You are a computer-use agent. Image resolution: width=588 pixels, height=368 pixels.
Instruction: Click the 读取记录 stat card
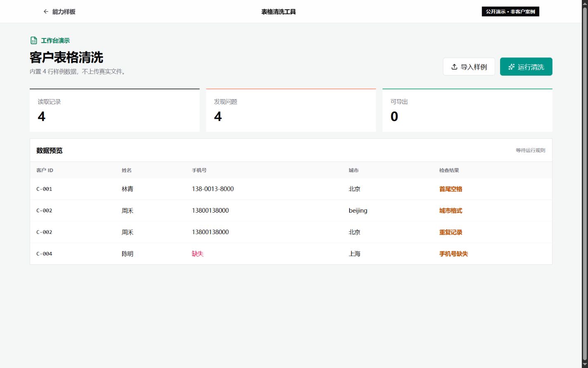[x=115, y=110]
